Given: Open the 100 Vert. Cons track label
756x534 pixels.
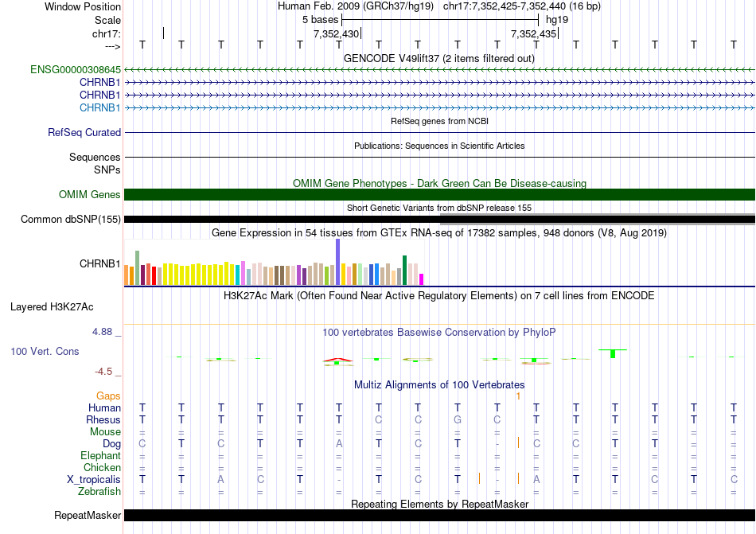Looking at the screenshot, I should point(45,351).
